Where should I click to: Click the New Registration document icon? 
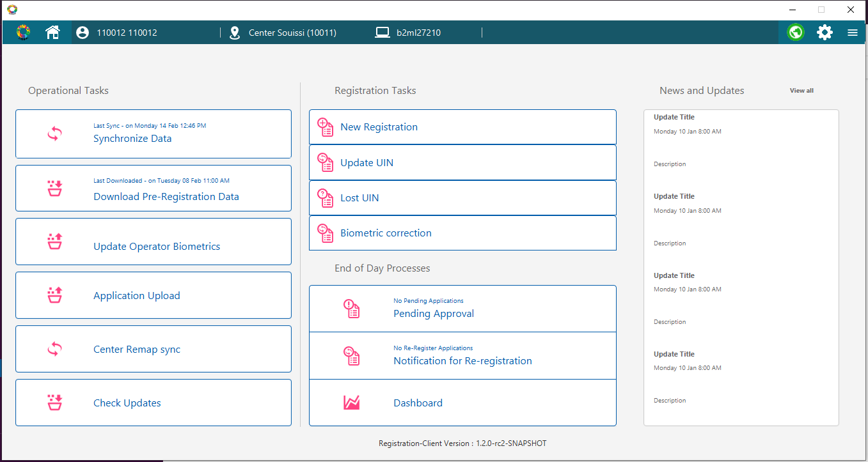tap(326, 127)
